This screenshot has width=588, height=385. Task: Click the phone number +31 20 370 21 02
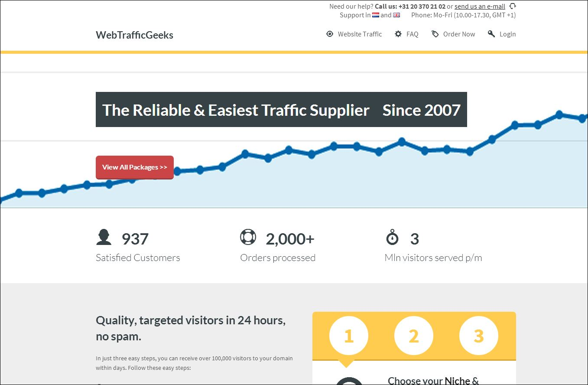pos(421,6)
